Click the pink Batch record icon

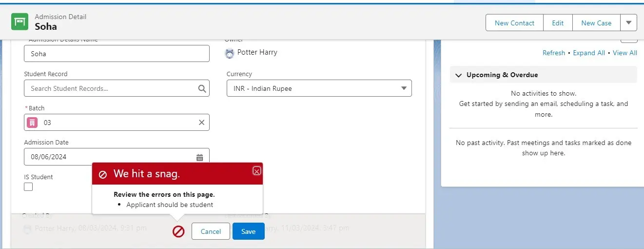click(x=32, y=123)
